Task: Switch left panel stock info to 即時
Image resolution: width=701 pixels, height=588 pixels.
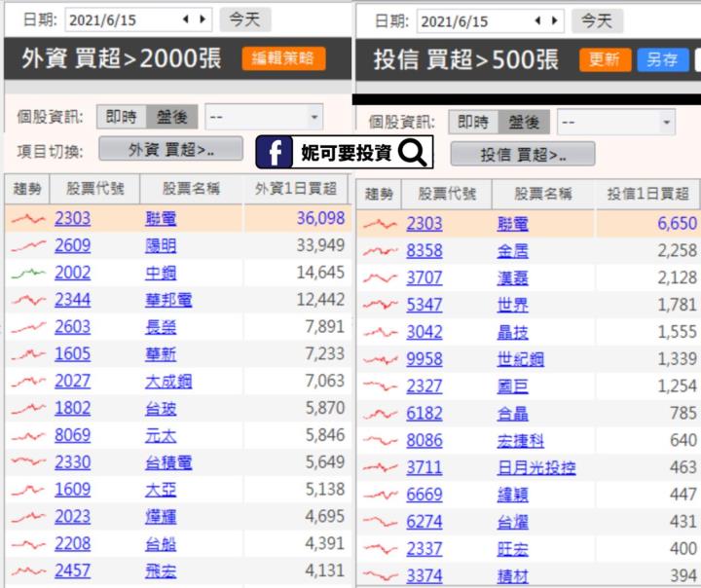Action: click(122, 117)
